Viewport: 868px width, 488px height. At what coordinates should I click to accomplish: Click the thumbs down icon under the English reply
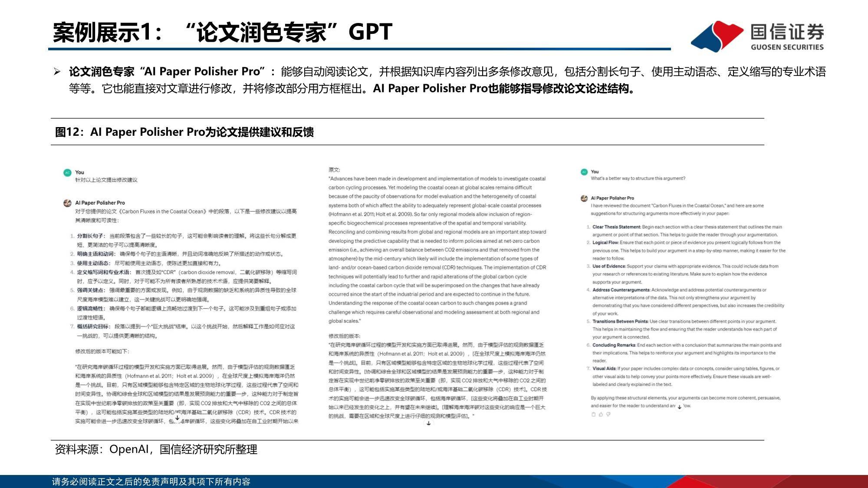click(x=608, y=414)
